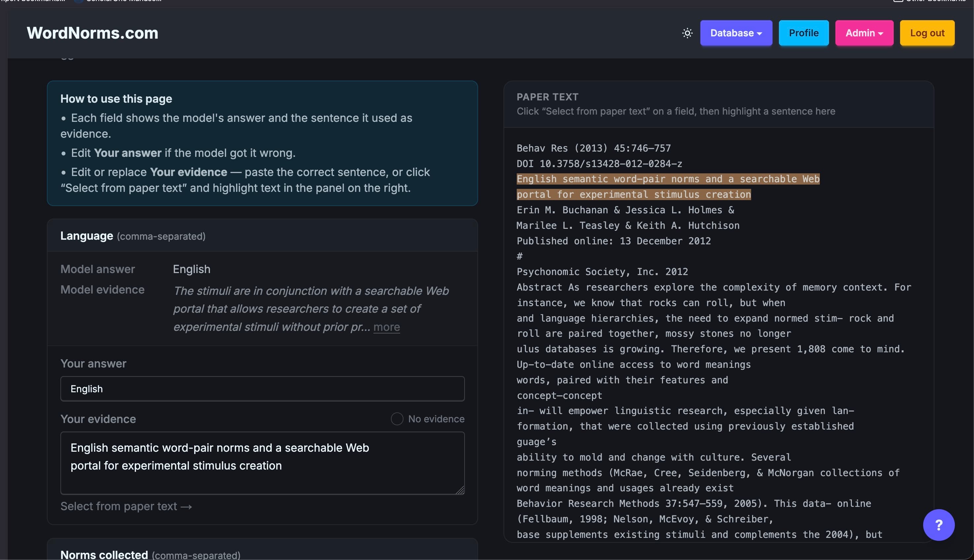
Task: Click the PAPER TEXT panel heading
Action: click(547, 97)
